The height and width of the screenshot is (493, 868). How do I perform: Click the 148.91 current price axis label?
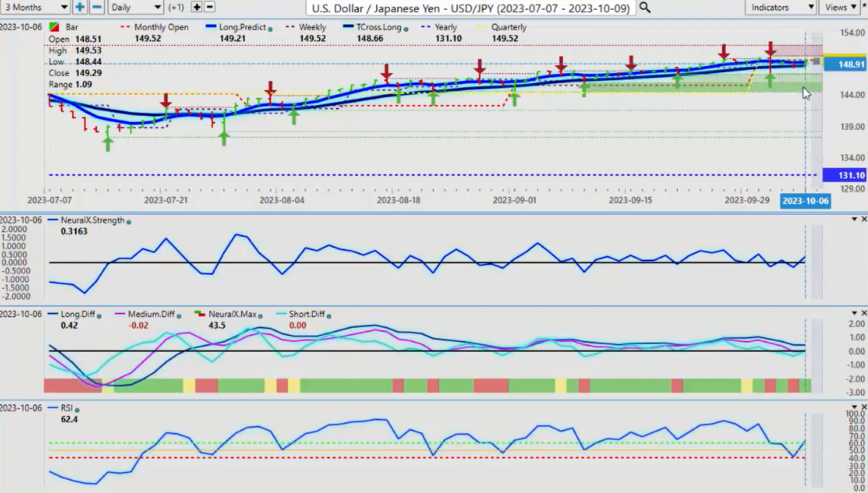[845, 64]
